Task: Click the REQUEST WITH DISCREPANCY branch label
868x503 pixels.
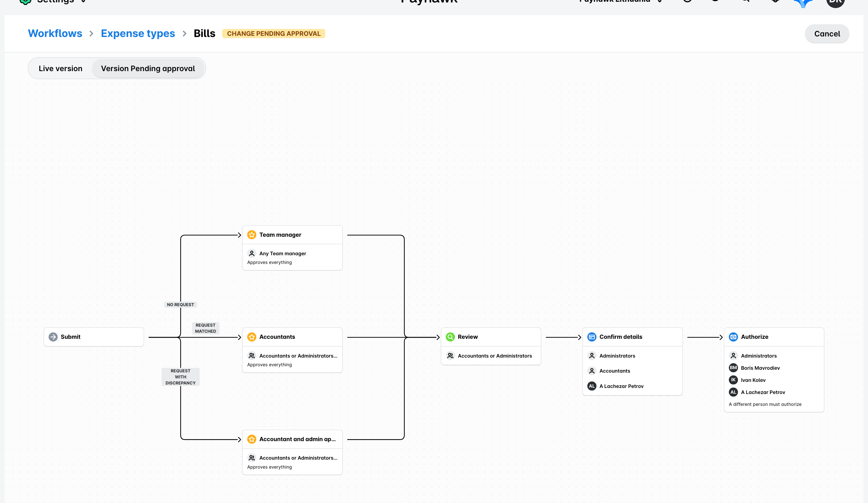Action: click(181, 377)
